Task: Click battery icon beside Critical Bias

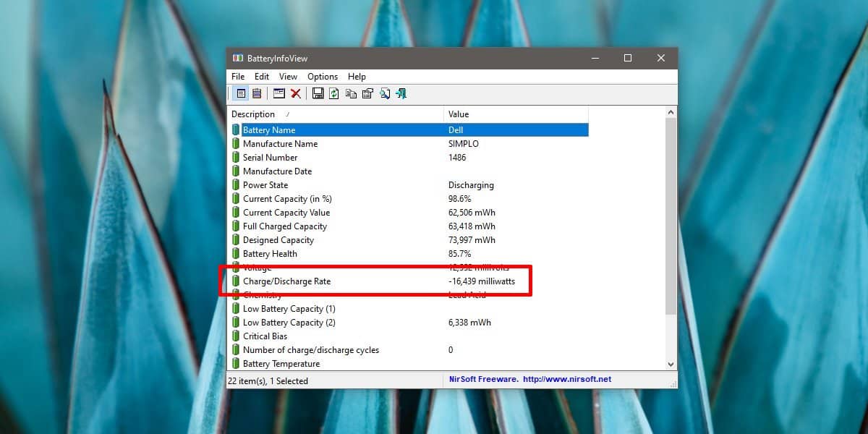Action: click(236, 336)
